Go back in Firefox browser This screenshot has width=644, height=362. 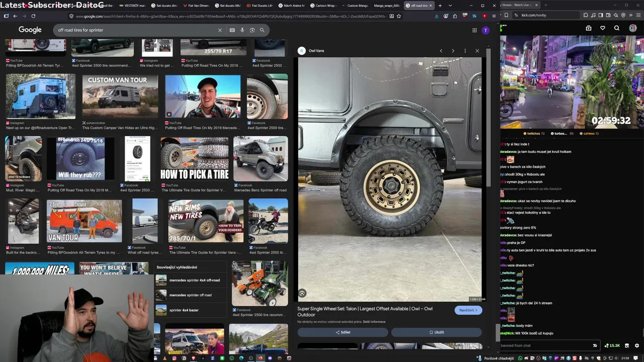coord(15,16)
